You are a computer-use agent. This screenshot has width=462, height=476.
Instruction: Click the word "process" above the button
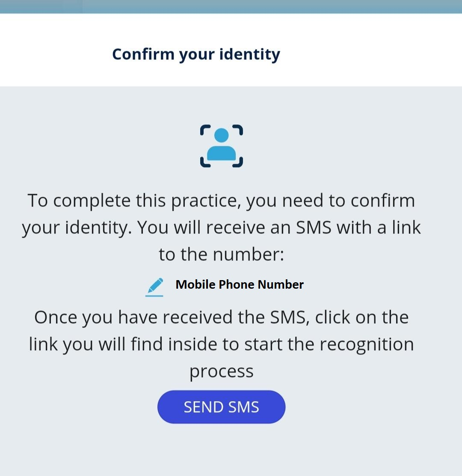pos(221,371)
